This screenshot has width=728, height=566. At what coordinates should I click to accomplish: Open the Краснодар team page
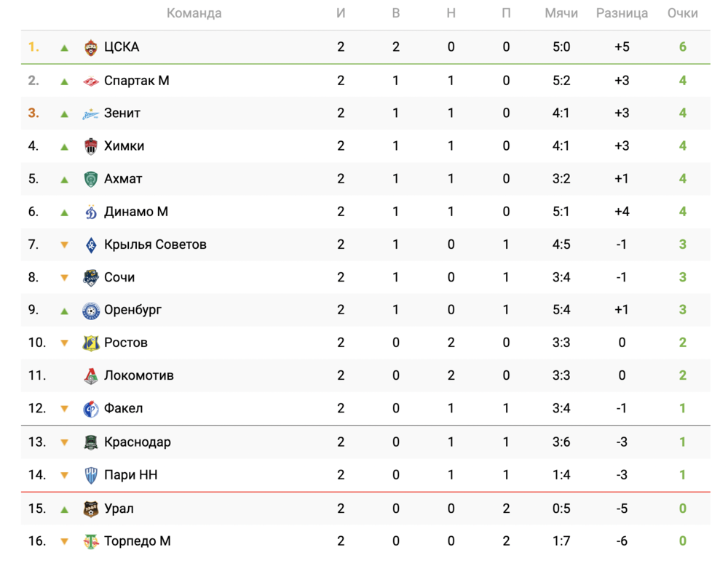tap(138, 442)
